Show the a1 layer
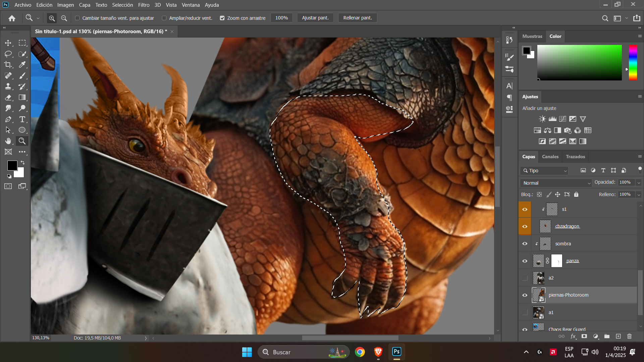This screenshot has width=644, height=362. (x=525, y=312)
